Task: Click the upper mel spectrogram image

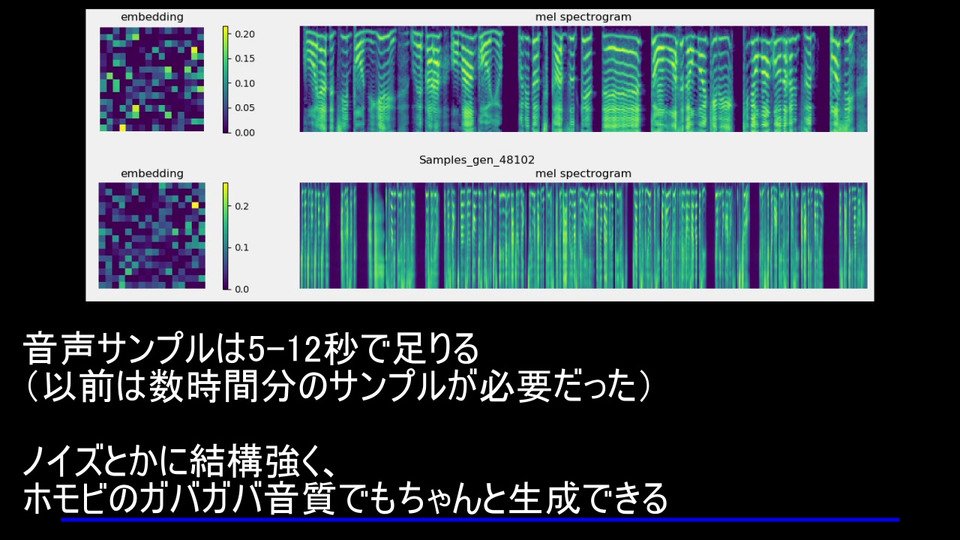Action: point(583,79)
